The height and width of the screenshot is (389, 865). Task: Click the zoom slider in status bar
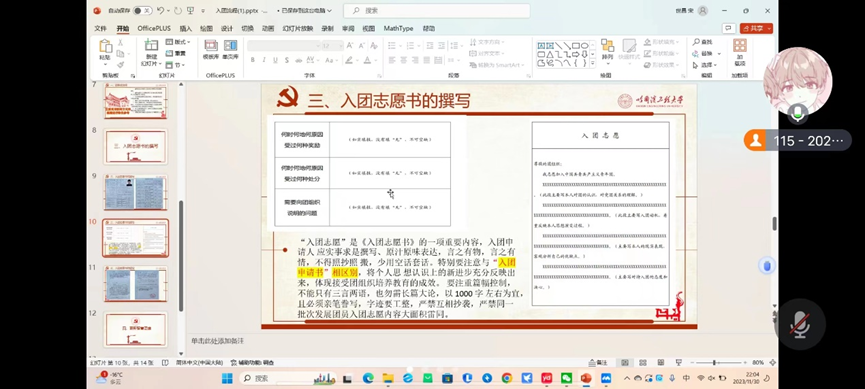point(715,363)
